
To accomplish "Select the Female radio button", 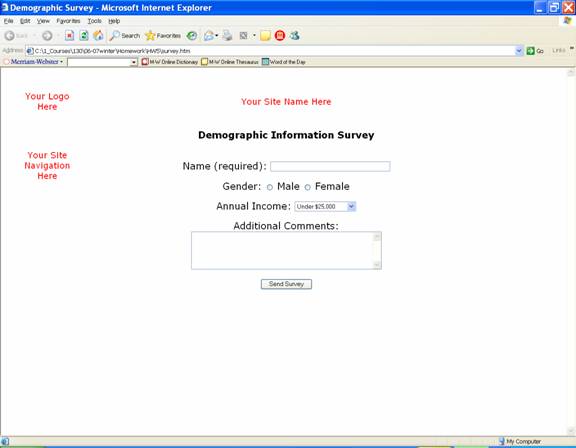I will 307,187.
